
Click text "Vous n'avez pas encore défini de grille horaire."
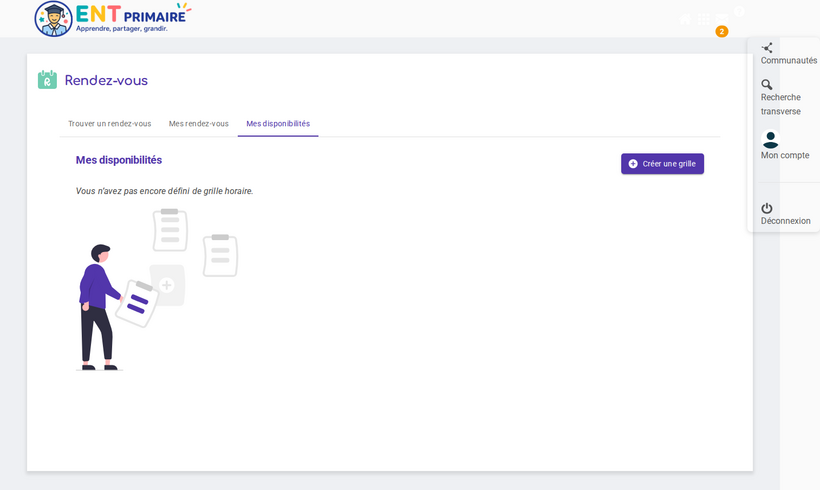(x=164, y=191)
